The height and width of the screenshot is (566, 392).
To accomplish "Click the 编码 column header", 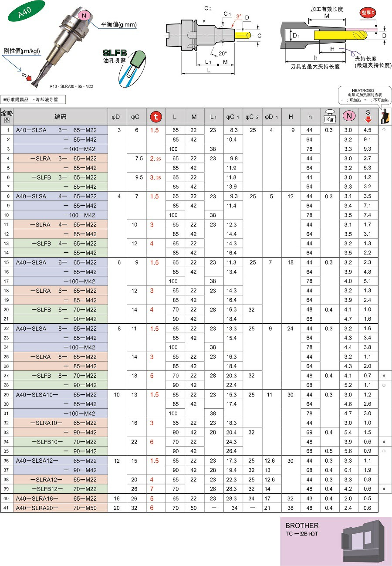I will tap(61, 117).
